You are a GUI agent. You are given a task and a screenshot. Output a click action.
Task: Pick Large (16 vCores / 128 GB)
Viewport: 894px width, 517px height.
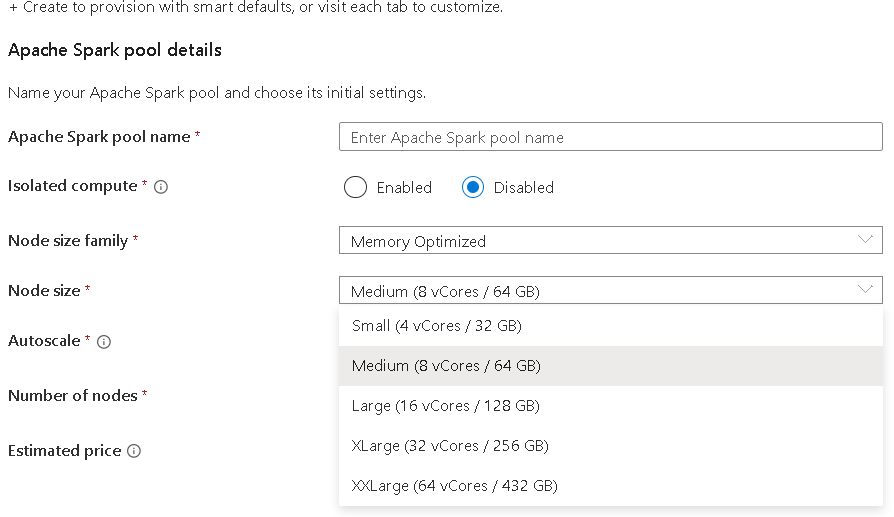click(446, 406)
